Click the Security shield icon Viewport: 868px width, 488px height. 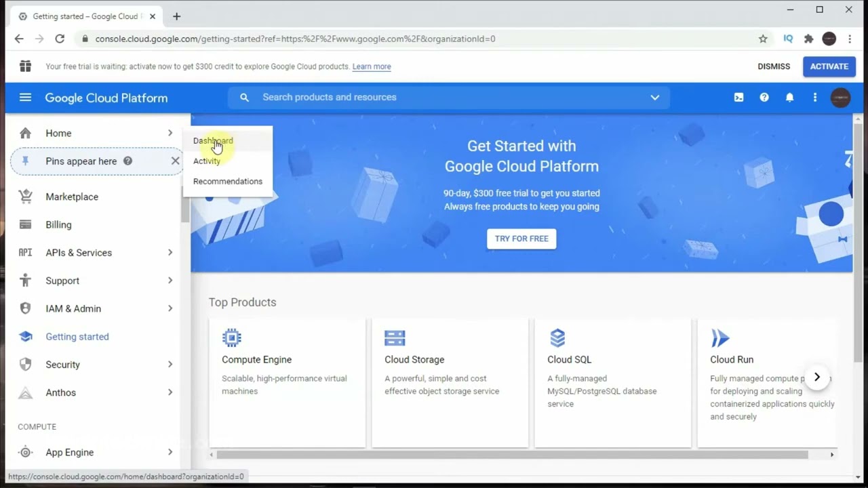pos(25,365)
